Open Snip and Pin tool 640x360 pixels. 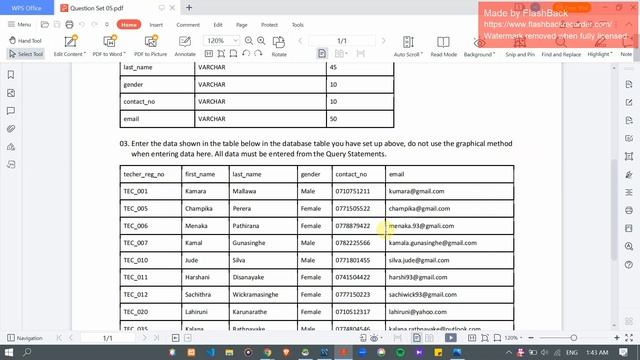coord(520,46)
